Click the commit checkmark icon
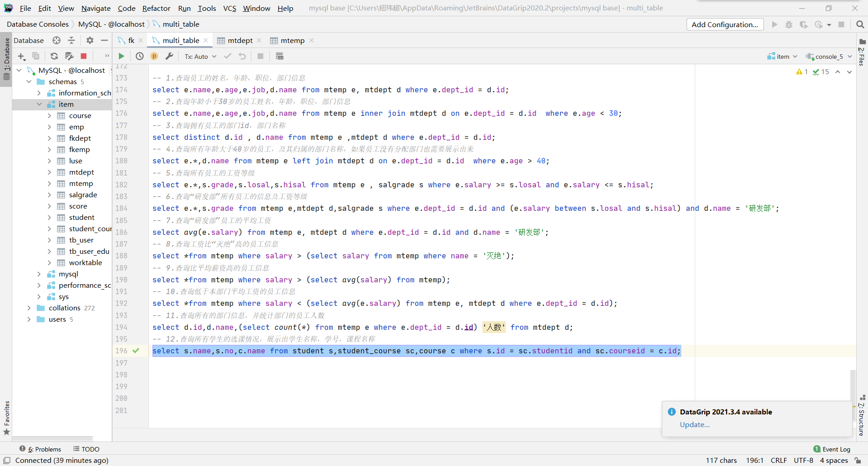Screen dimensions: 868x466 tap(228, 56)
